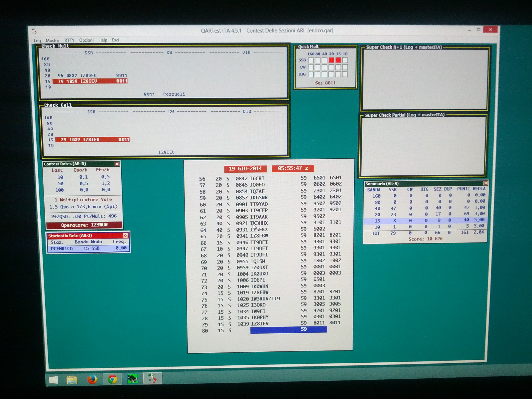
Task: Click the Score: 10.626 value
Action: [x=425, y=239]
